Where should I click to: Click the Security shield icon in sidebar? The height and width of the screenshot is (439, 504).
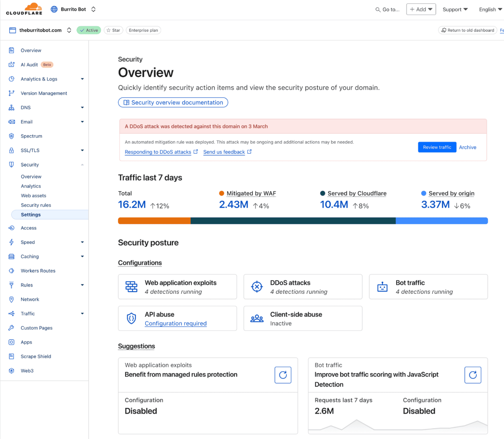pos(11,164)
